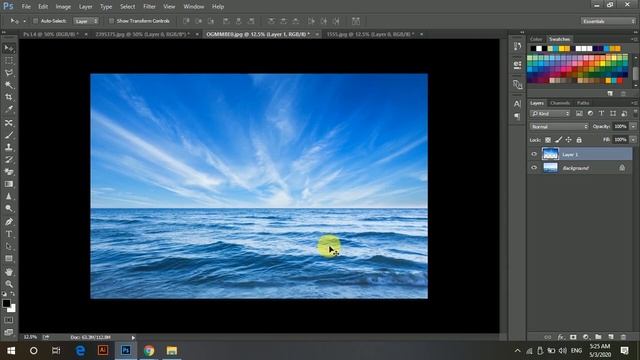Select the Magic Wand tool
The width and height of the screenshot is (640, 360).
pos(9,85)
